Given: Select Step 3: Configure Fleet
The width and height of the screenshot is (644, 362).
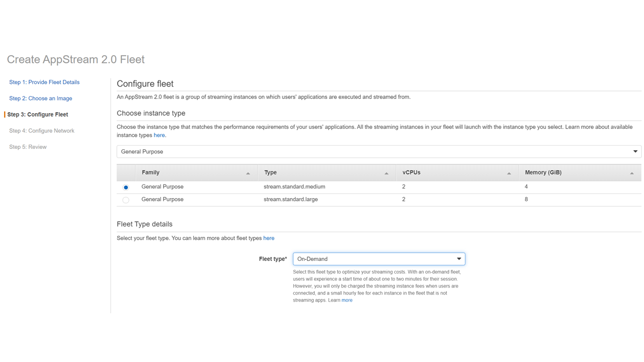Looking at the screenshot, I should [38, 115].
